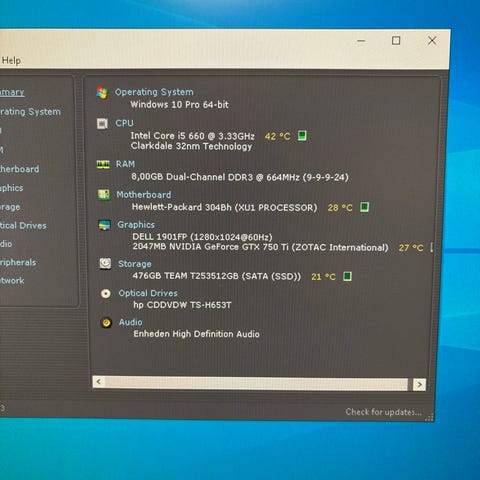Click the horizontal scrollbar track
This screenshot has width=480, height=480.
tap(256, 383)
